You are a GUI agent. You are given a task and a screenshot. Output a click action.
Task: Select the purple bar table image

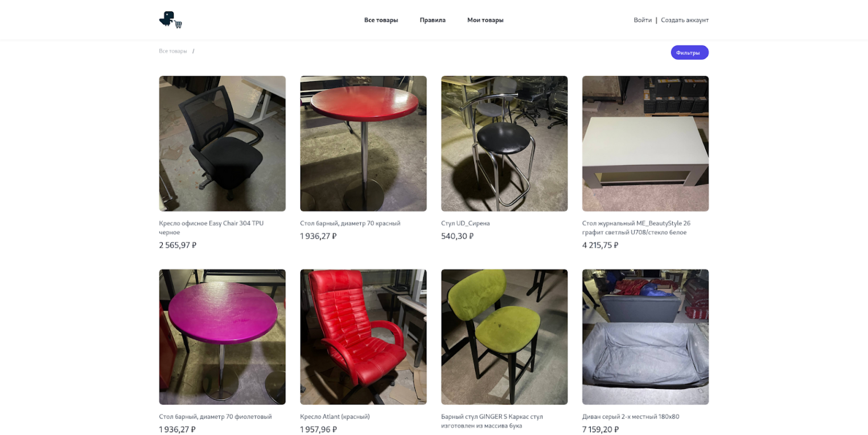point(222,337)
